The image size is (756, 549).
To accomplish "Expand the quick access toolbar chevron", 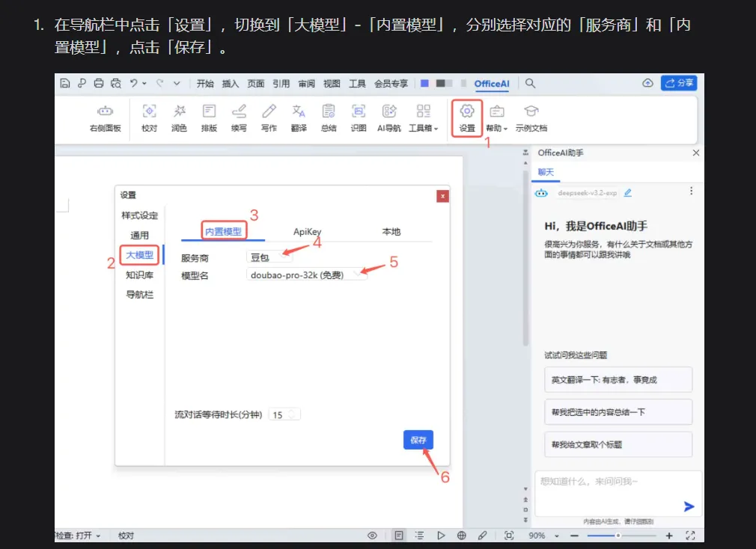I will point(177,83).
